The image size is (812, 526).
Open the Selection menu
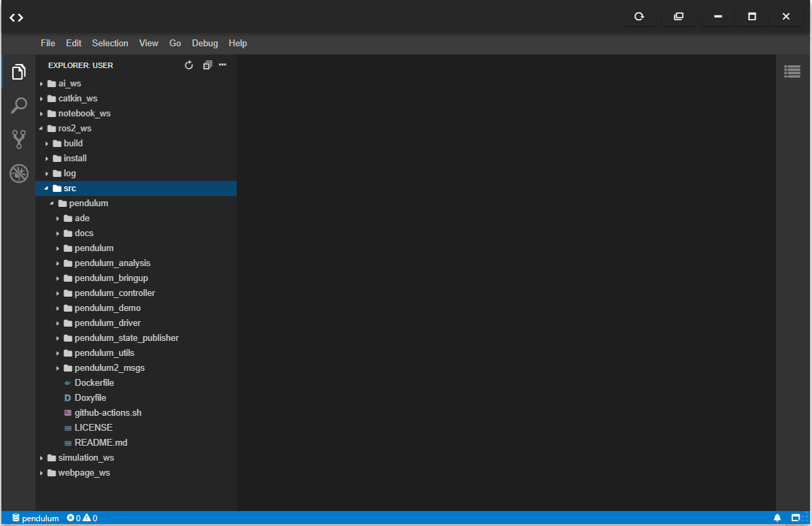point(110,43)
